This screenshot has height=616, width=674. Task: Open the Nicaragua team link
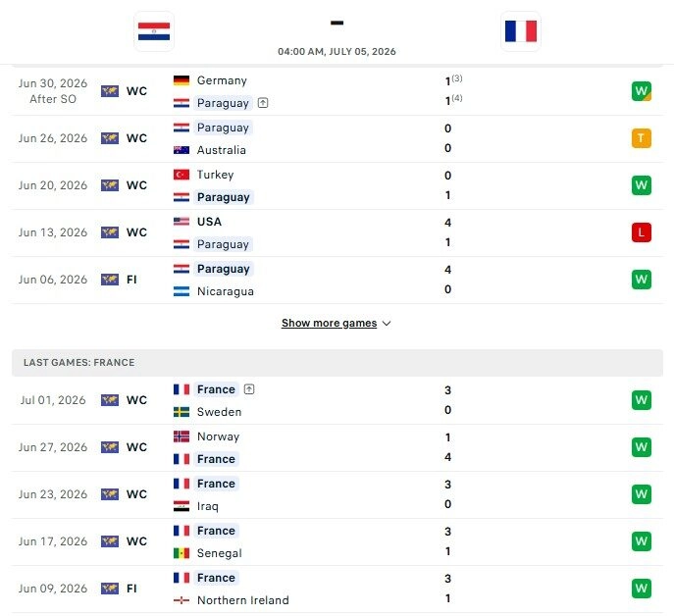(226, 291)
